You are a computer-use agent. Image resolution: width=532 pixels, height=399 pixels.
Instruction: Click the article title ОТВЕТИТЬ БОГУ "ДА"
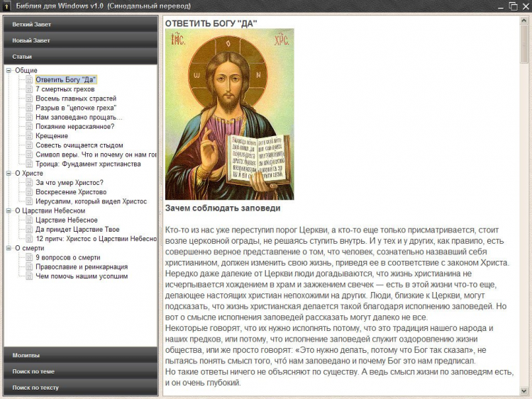click(x=211, y=23)
